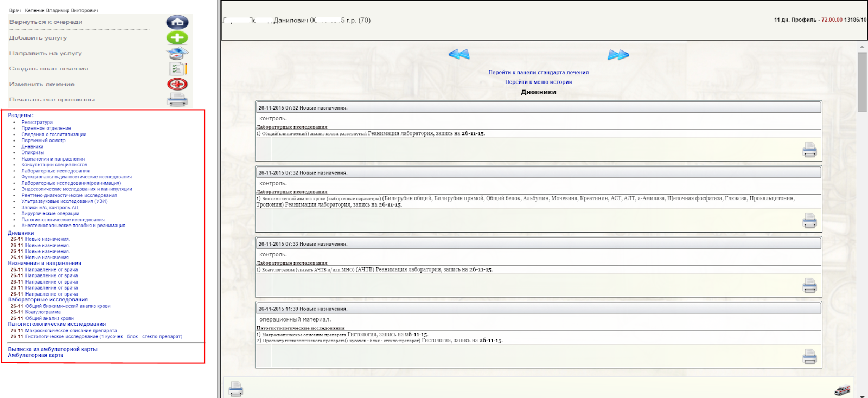Viewport: 868px width, 398px height.
Task: Open 'Перейти к меню истории' link
Action: pyautogui.click(x=538, y=82)
